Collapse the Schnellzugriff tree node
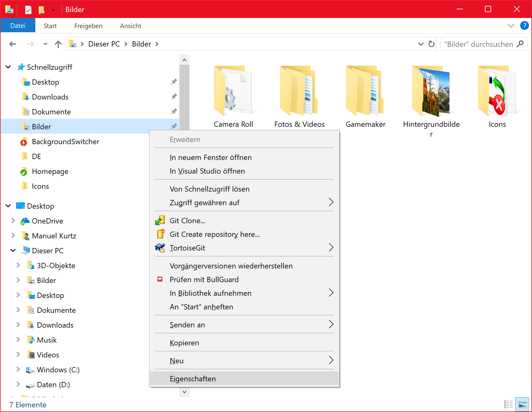The width and height of the screenshot is (532, 412). coord(8,67)
